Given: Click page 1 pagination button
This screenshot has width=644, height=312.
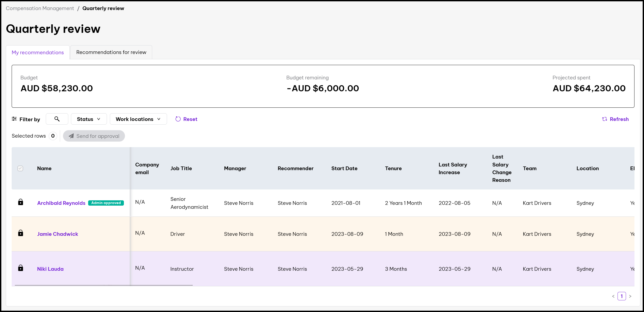Looking at the screenshot, I should pyautogui.click(x=622, y=296).
